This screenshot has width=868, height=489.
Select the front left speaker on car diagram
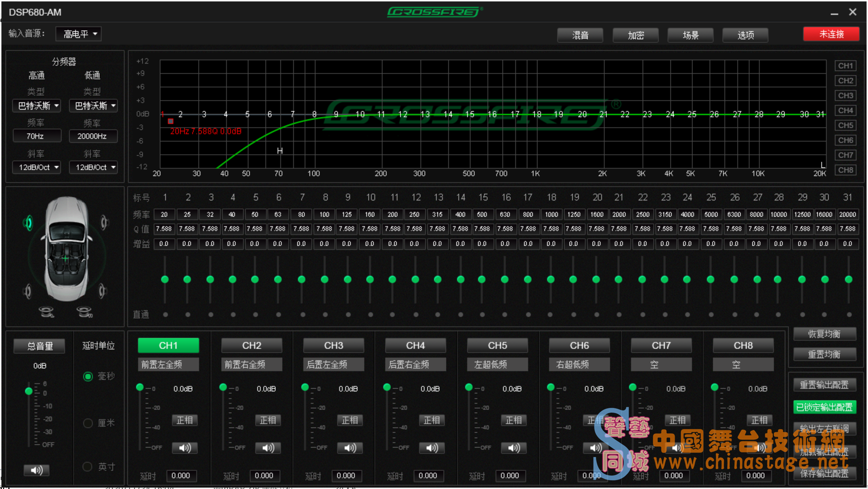click(x=28, y=223)
